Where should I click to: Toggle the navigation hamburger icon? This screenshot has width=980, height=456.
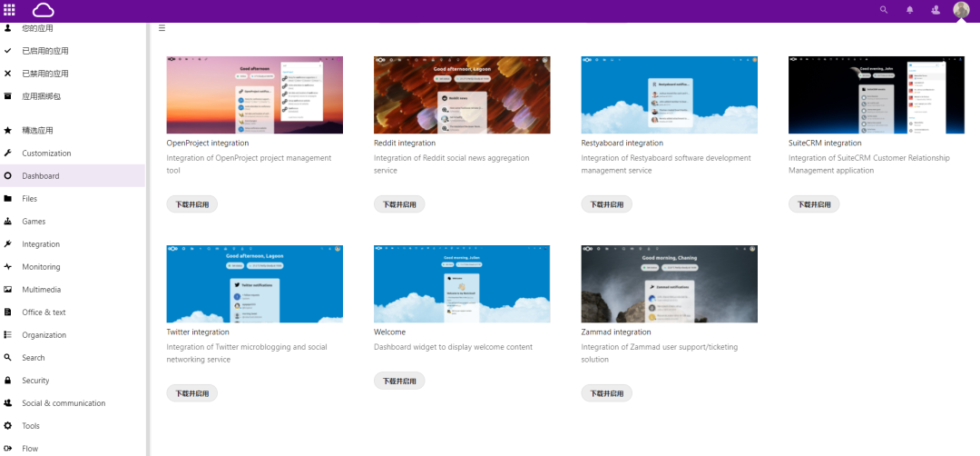coord(162,28)
